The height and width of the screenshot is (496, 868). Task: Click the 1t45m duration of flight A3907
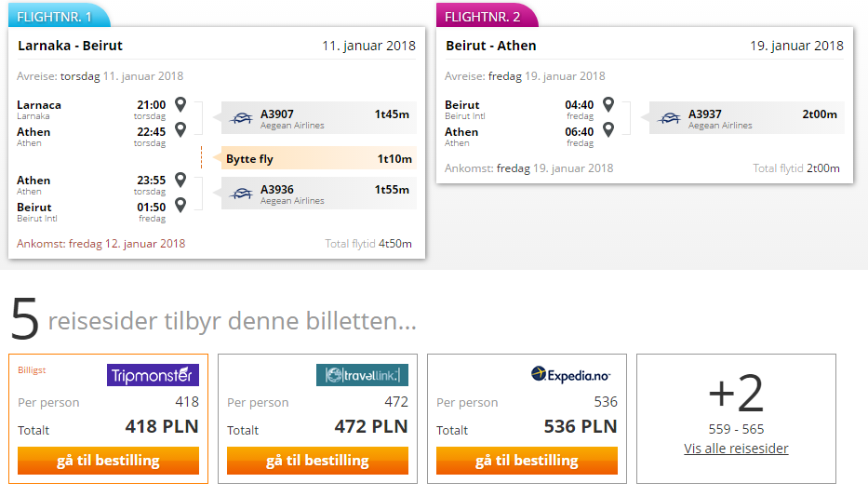point(392,114)
